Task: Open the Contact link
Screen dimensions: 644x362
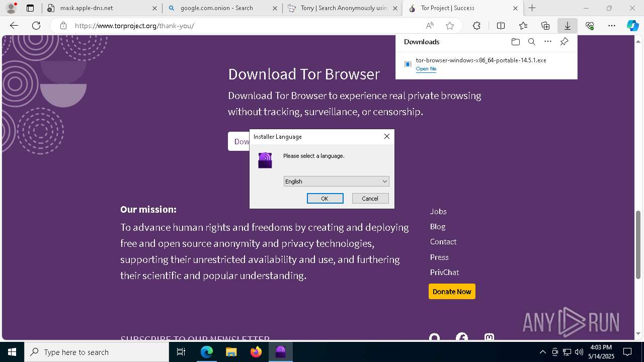Action: point(443,242)
